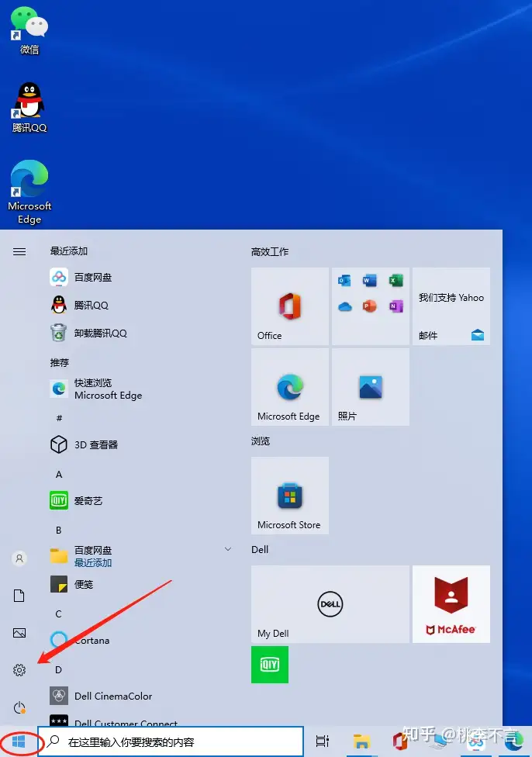This screenshot has height=757, width=532.
Task: Launch 腾讯QQ from recently added list
Action: point(140,305)
